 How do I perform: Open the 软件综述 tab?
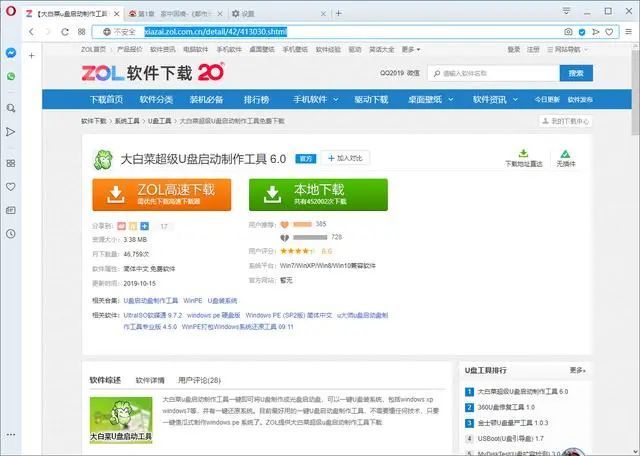(x=105, y=380)
